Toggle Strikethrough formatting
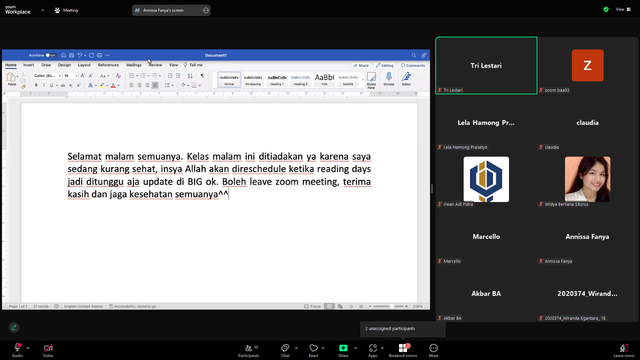640x360 pixels. pyautogui.click(x=63, y=85)
